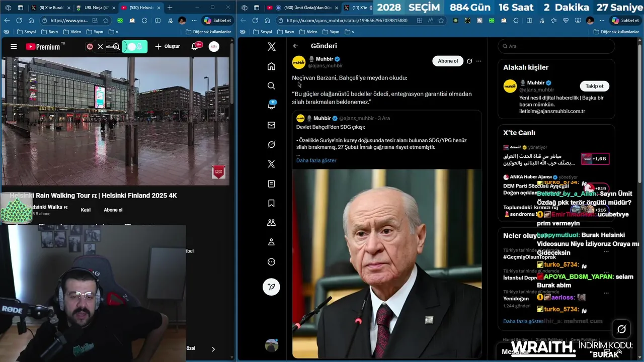Screen dimensions: 644x362
Task: Click Abone ol under Helsinki Walks video
Action: coord(113,210)
